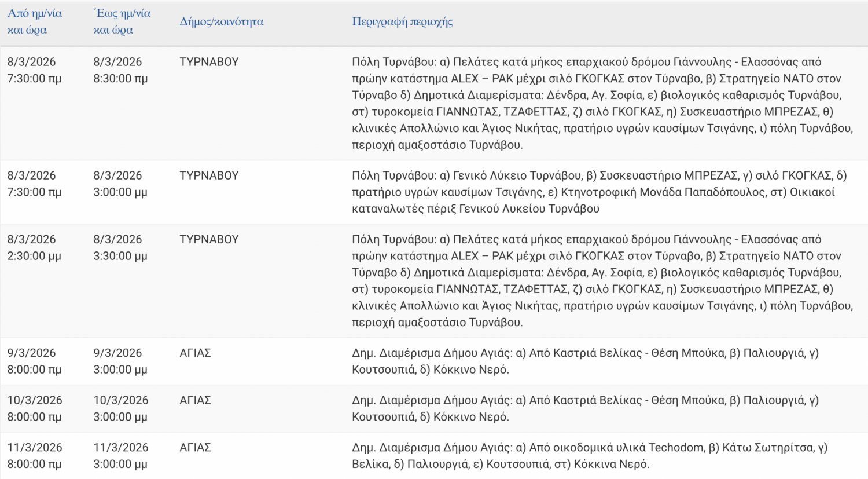Select ΑΓΙΑΣ in the 10/3/2026 row

[x=195, y=400]
